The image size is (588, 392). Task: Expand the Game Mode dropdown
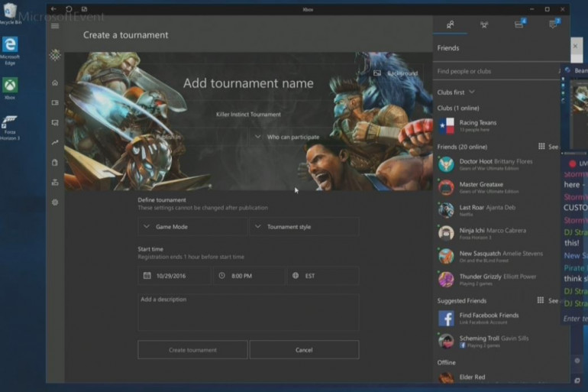[x=193, y=227]
